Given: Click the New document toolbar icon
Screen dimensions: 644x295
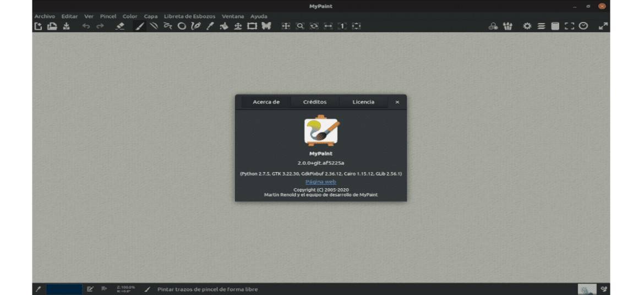Looking at the screenshot, I should coord(38,26).
